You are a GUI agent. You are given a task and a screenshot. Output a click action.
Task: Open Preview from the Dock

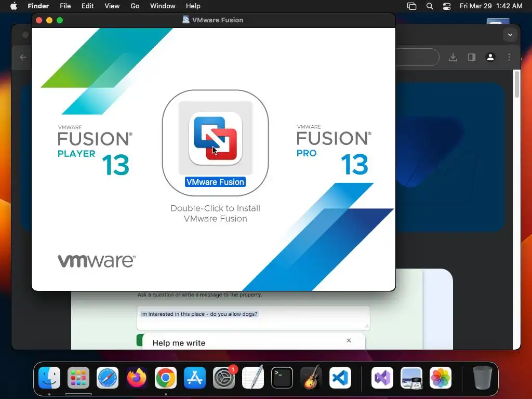411,378
